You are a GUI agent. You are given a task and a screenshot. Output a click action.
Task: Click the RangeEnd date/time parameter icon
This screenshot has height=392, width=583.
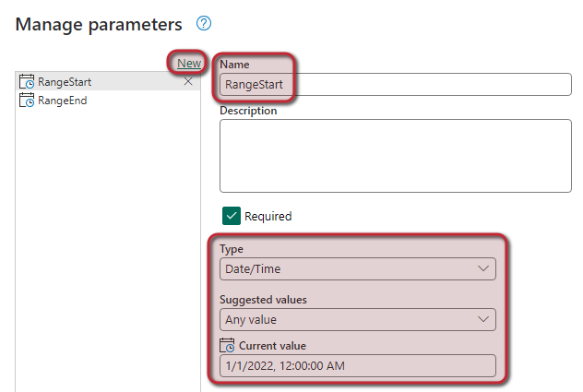(x=27, y=101)
